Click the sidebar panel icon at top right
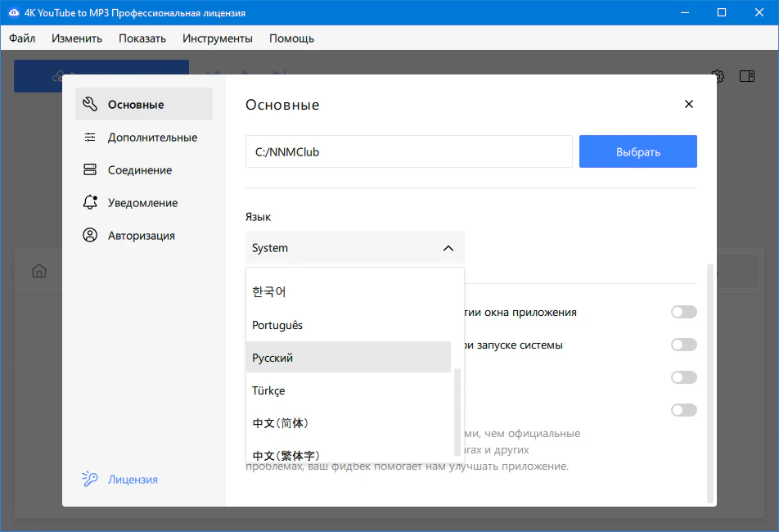The image size is (779, 532). (x=746, y=76)
